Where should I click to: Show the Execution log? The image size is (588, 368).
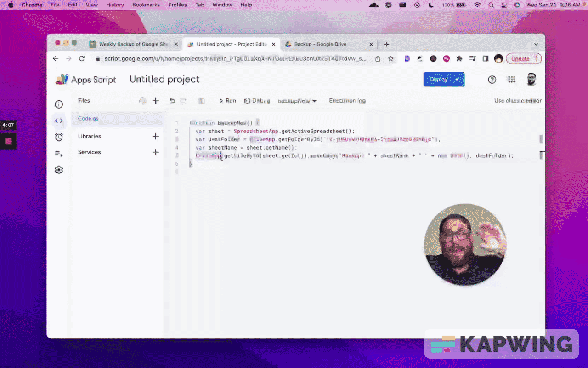click(347, 101)
